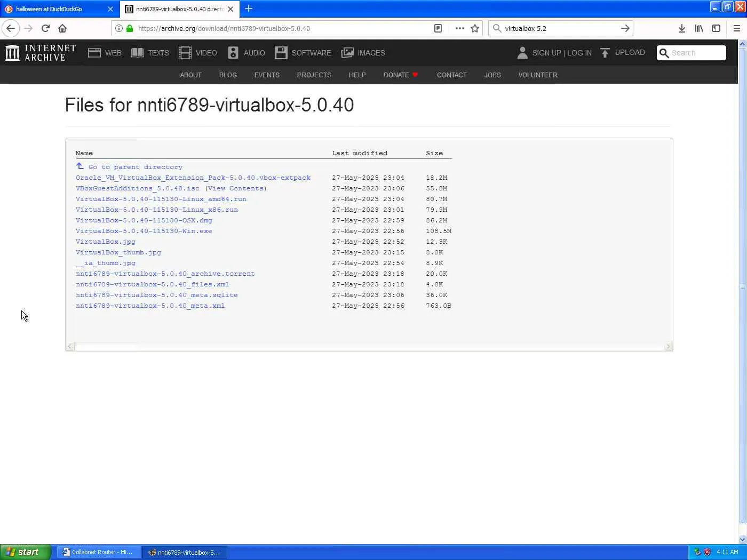The width and height of the screenshot is (747, 560).
Task: Click the browser forward arrow
Action: pyautogui.click(x=29, y=28)
